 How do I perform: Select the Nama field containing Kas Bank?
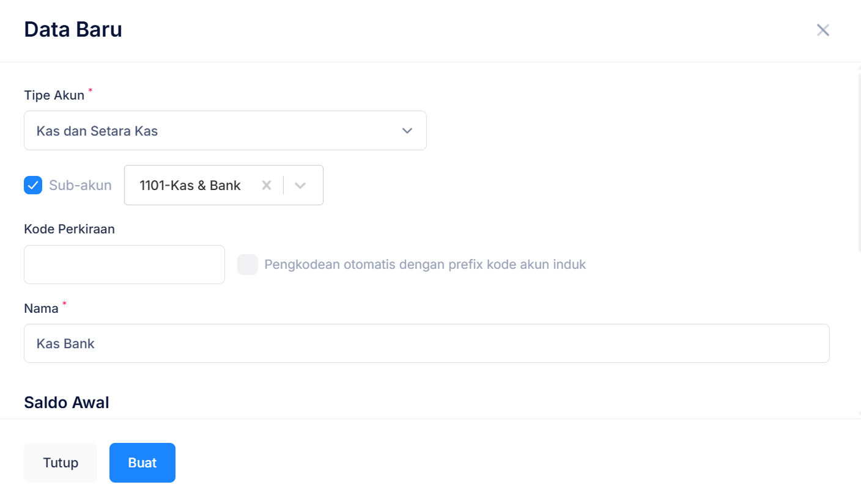[x=426, y=343]
